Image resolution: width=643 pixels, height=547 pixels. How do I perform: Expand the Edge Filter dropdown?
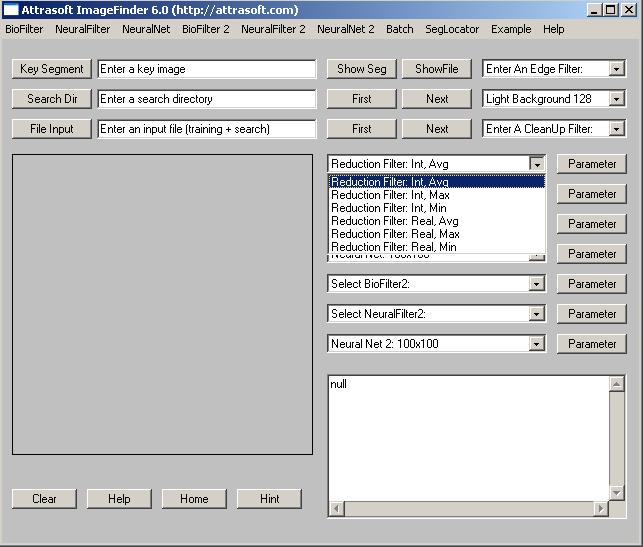pos(616,69)
